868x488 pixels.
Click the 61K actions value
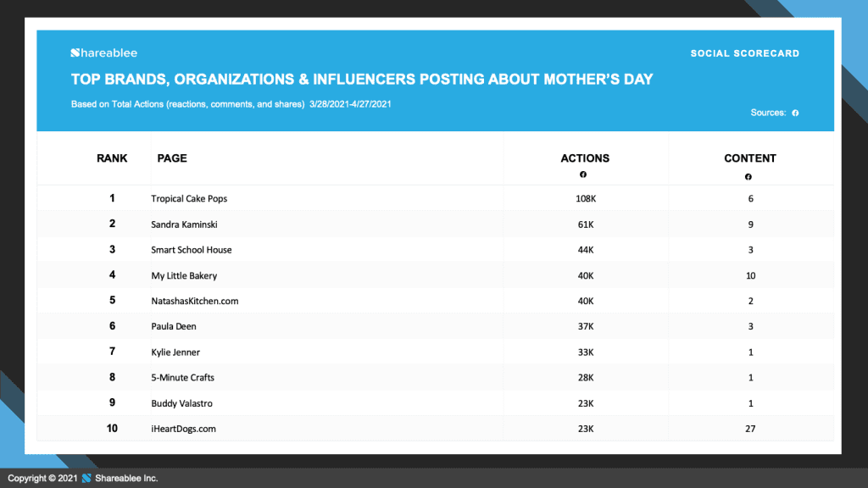586,225
